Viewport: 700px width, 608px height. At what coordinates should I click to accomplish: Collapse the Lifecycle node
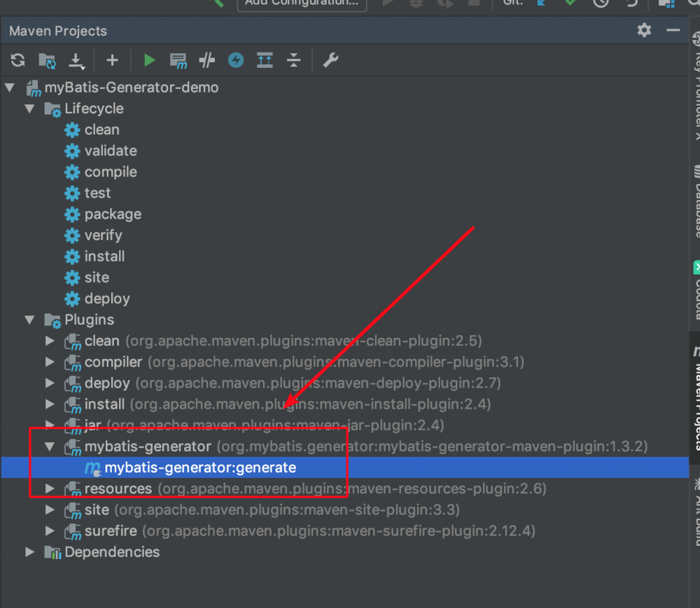coord(30,108)
